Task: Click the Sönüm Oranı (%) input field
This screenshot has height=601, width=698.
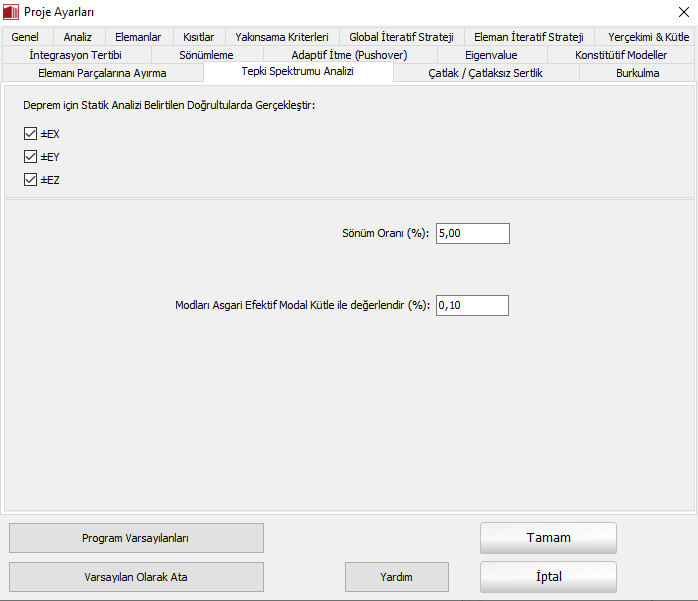Action: [x=472, y=233]
